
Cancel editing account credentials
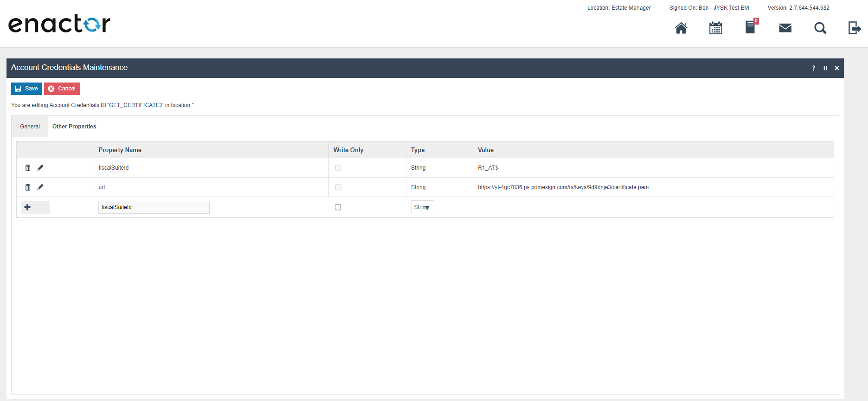pyautogui.click(x=62, y=89)
